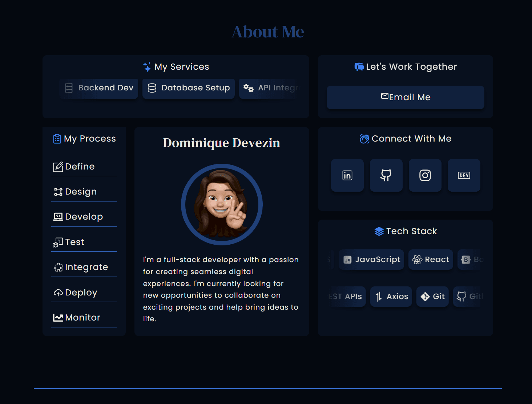The height and width of the screenshot is (404, 532).
Task: Click the Backend Dev service tag
Action: click(98, 88)
